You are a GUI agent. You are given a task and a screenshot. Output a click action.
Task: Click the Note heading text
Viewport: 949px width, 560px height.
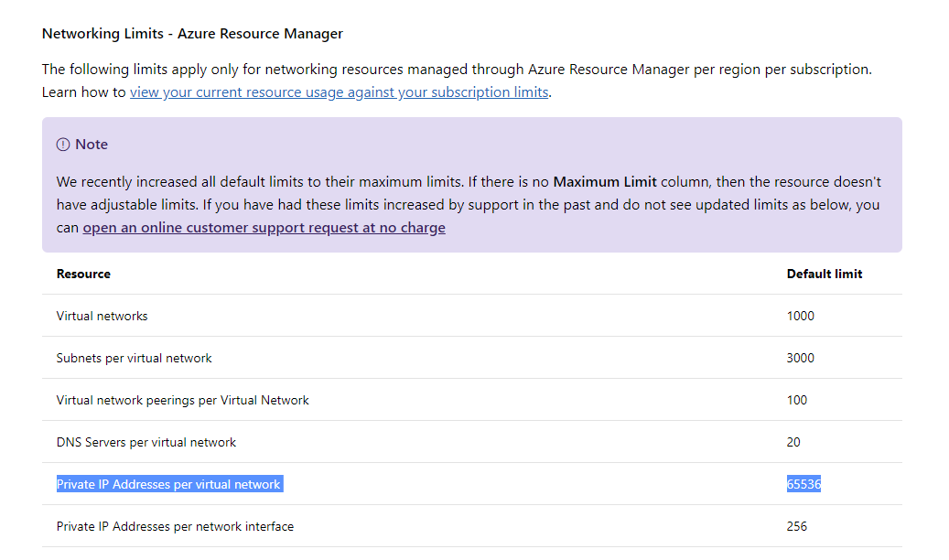(92, 145)
